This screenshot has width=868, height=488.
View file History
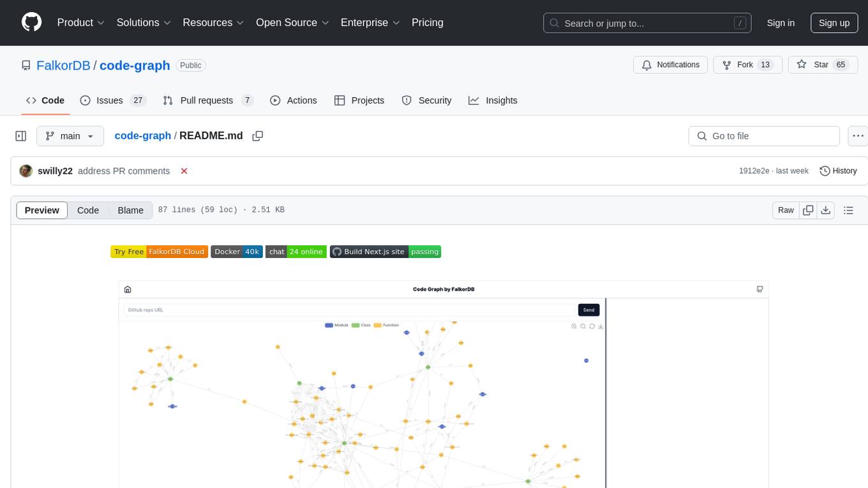point(838,171)
